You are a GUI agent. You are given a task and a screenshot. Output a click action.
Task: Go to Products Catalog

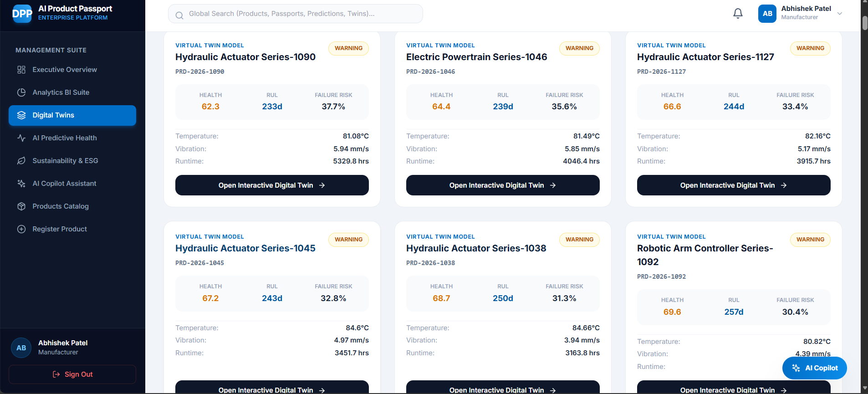pyautogui.click(x=72, y=206)
